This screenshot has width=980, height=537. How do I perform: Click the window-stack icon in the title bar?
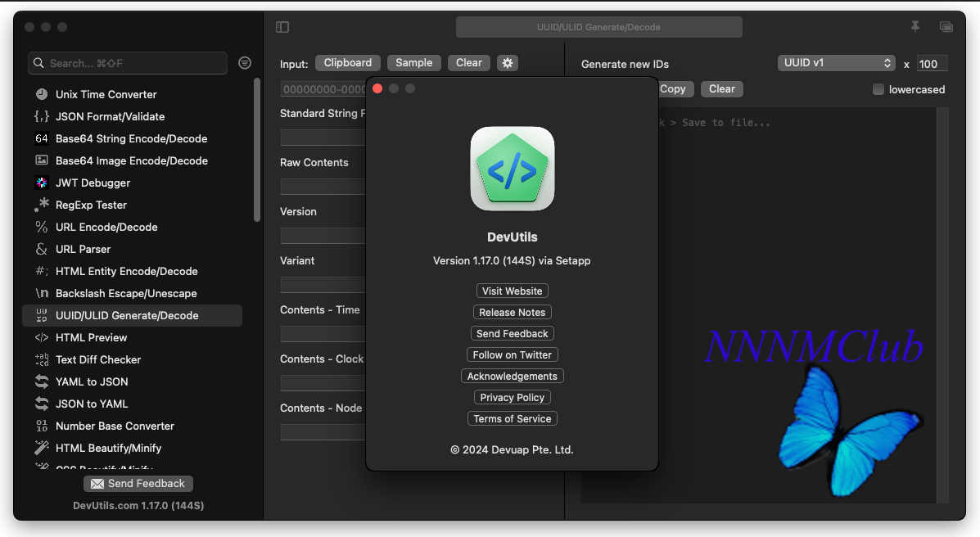pyautogui.click(x=946, y=27)
